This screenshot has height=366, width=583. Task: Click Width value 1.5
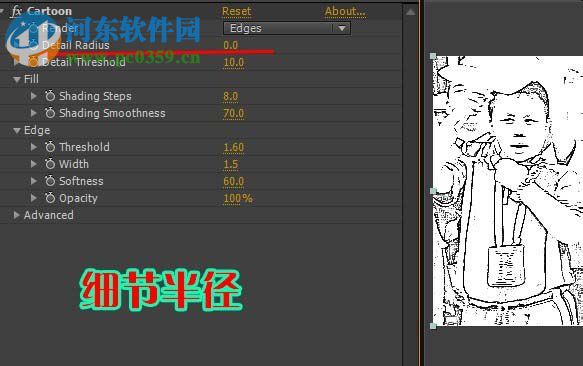coord(231,164)
